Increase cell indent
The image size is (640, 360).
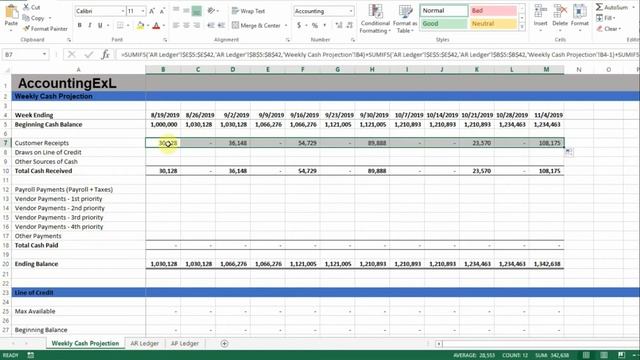click(221, 25)
